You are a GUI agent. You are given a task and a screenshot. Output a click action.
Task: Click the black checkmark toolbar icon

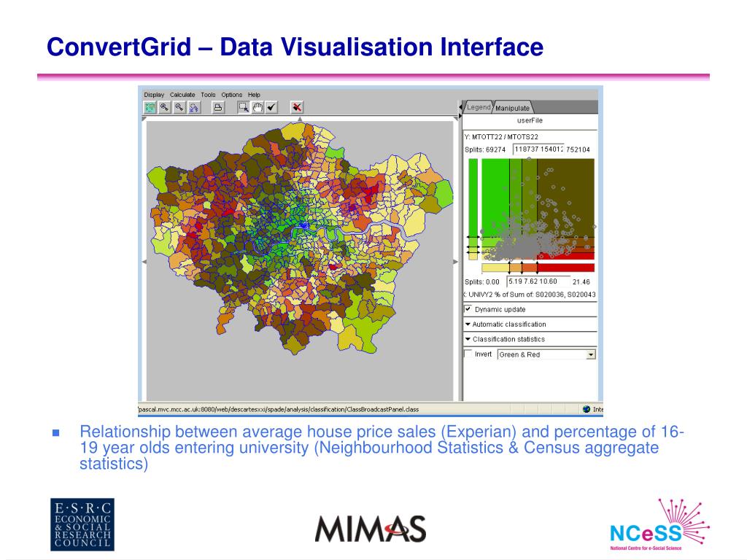(271, 108)
